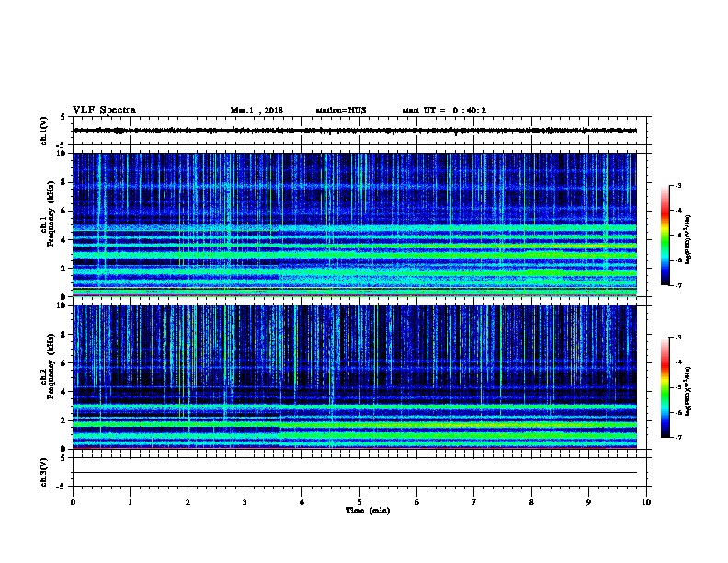The height and width of the screenshot is (563, 728).
Task: Click the "ch.1(V)" waveform axis label
Action: (44, 131)
